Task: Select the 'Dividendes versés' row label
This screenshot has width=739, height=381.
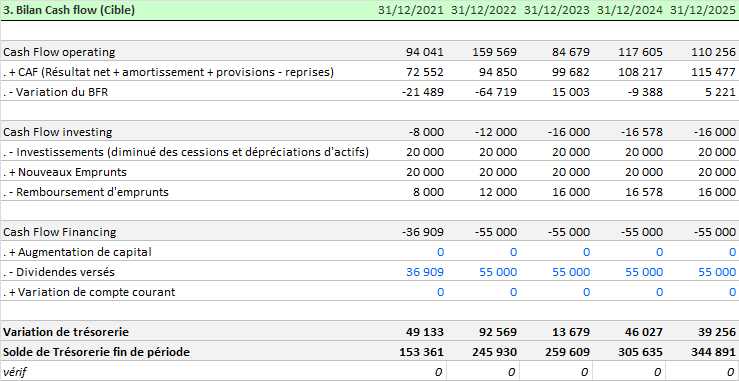Action: [x=59, y=272]
